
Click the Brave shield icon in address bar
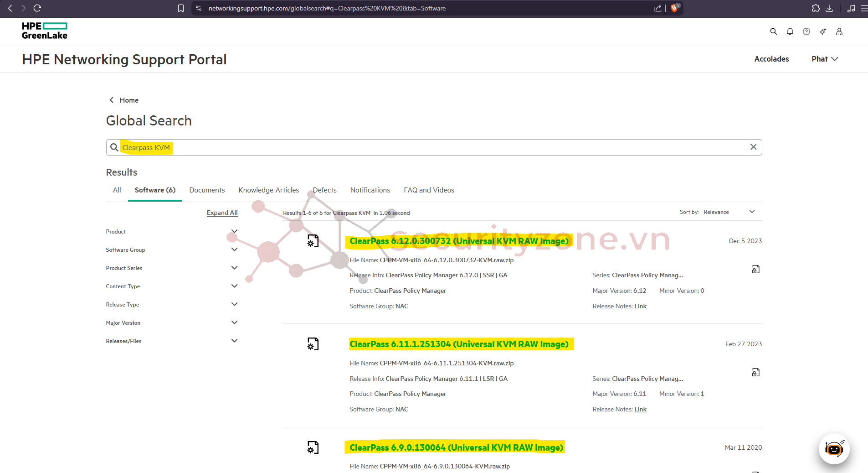pos(675,8)
